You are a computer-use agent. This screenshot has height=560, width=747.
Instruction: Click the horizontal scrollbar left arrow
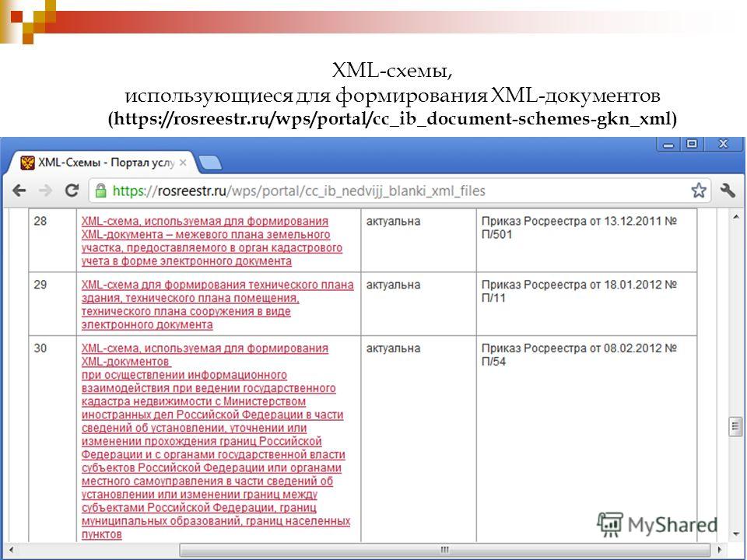pos(10,550)
